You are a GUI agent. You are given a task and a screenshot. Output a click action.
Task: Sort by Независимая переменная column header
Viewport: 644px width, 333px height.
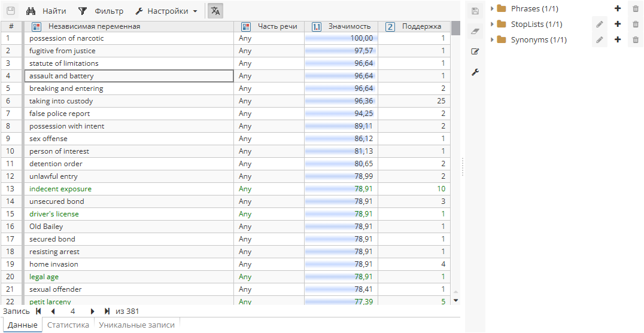pyautogui.click(x=94, y=26)
